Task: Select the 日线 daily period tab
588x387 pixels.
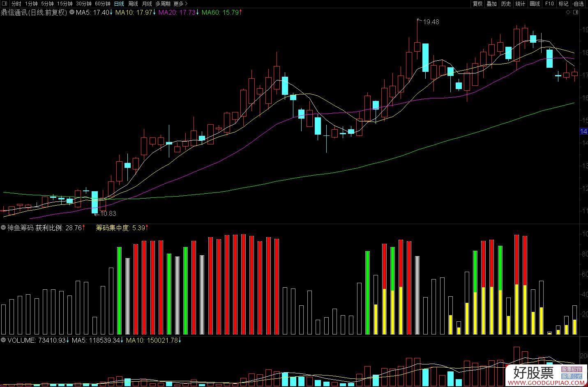Action: click(119, 4)
